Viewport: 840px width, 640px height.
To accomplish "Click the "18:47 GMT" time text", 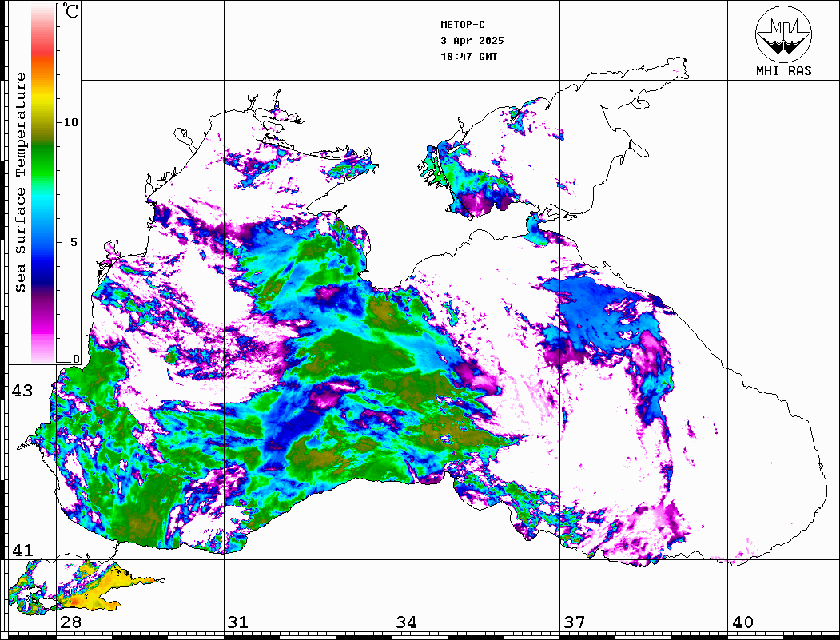I will pos(468,57).
